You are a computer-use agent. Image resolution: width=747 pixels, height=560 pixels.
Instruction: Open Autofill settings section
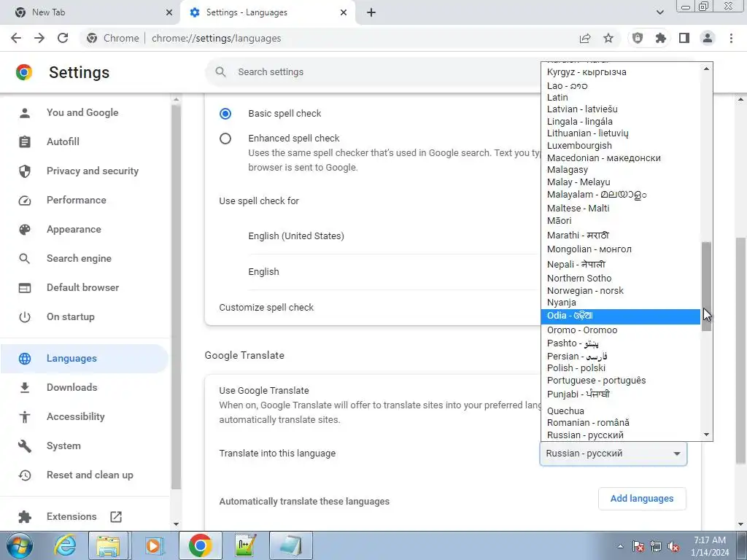tap(63, 141)
